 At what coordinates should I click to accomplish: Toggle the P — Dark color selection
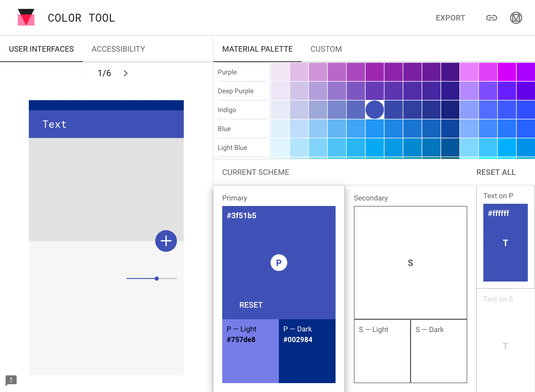[307, 351]
